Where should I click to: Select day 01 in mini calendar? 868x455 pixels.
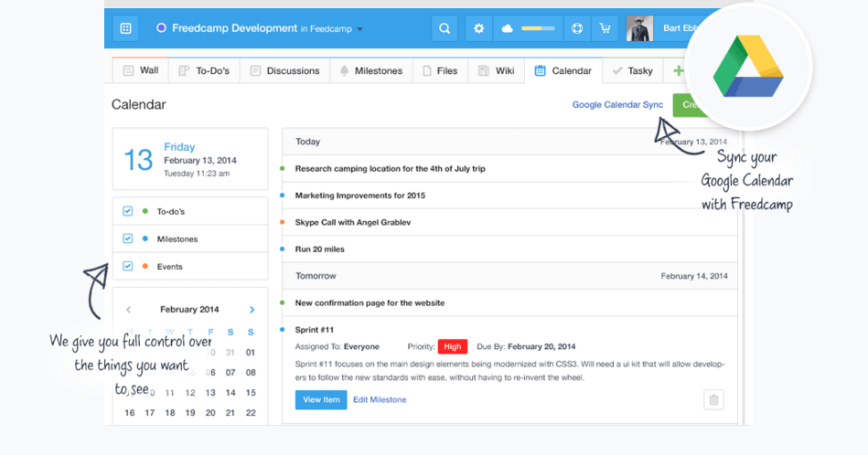[x=251, y=352]
